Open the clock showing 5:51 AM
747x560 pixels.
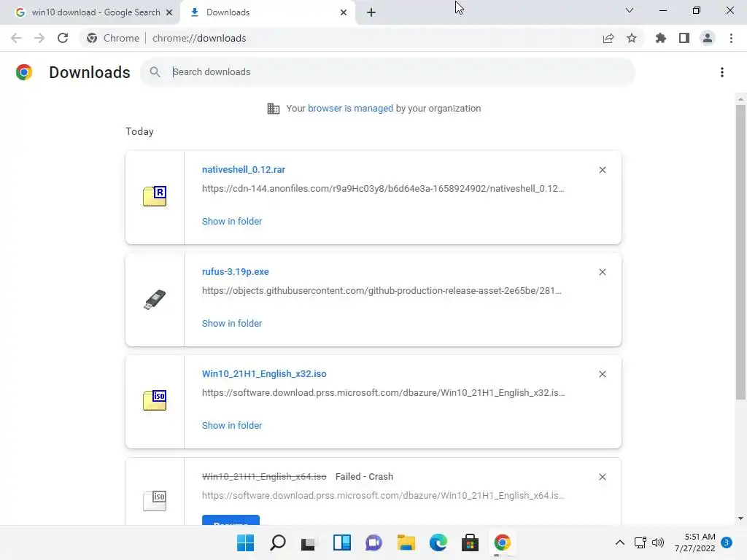(695, 542)
